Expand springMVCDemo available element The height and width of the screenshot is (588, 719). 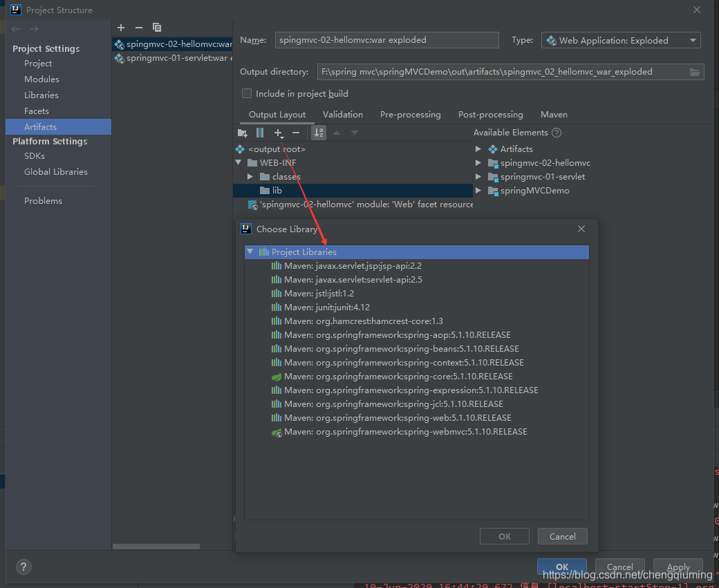478,190
